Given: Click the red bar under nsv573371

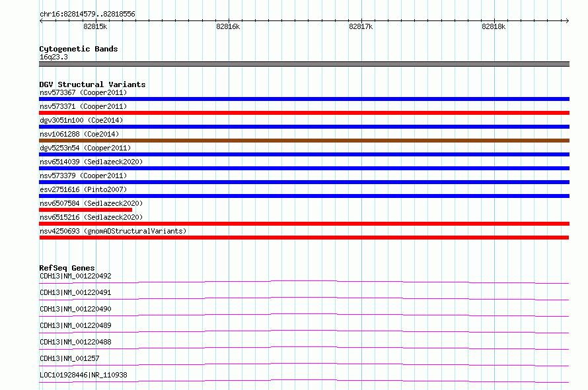Looking at the screenshot, I should click(x=304, y=113).
